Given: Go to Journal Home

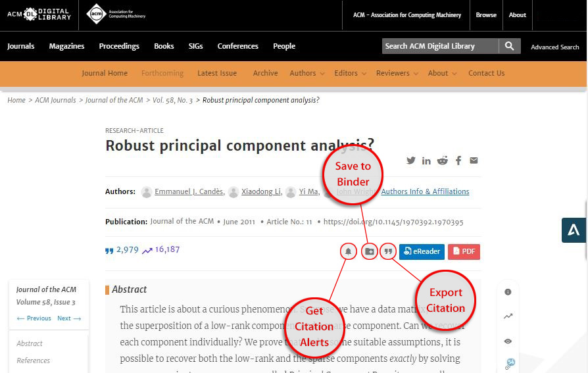Looking at the screenshot, I should [105, 73].
